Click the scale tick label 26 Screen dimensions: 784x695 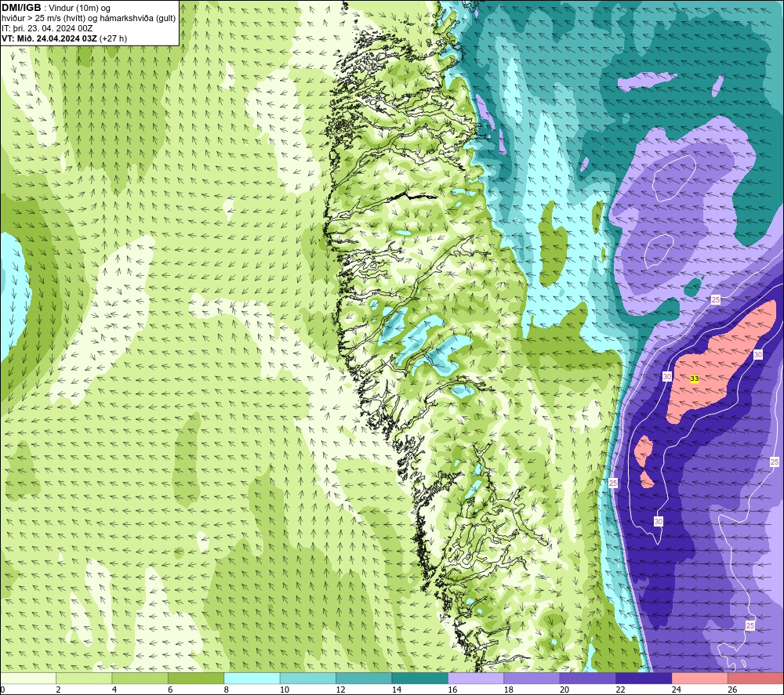coord(732,690)
